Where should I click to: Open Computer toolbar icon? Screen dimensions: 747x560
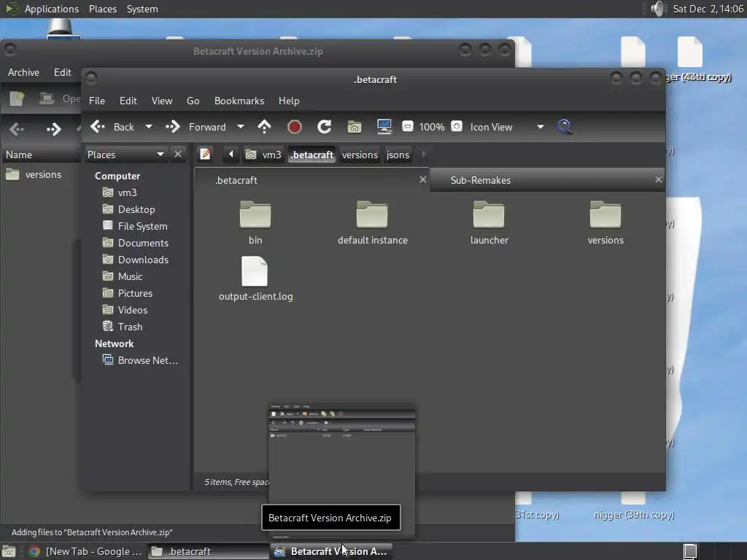384,127
